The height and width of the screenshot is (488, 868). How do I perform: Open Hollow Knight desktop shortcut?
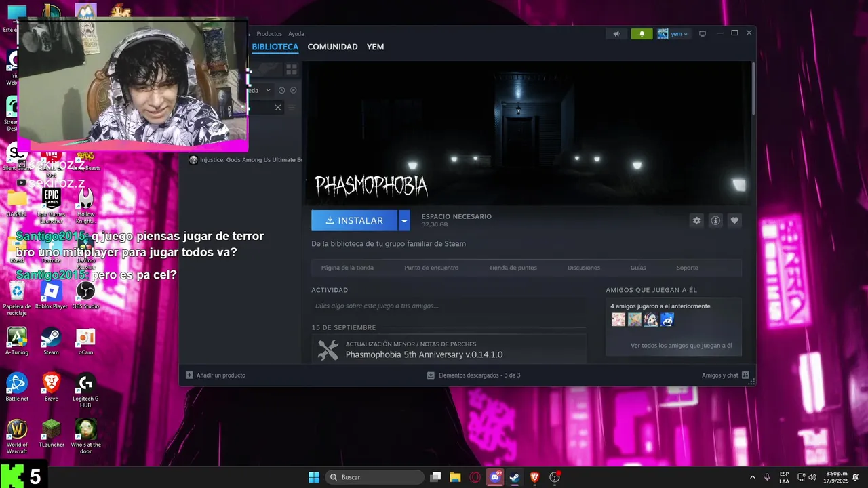tap(85, 206)
